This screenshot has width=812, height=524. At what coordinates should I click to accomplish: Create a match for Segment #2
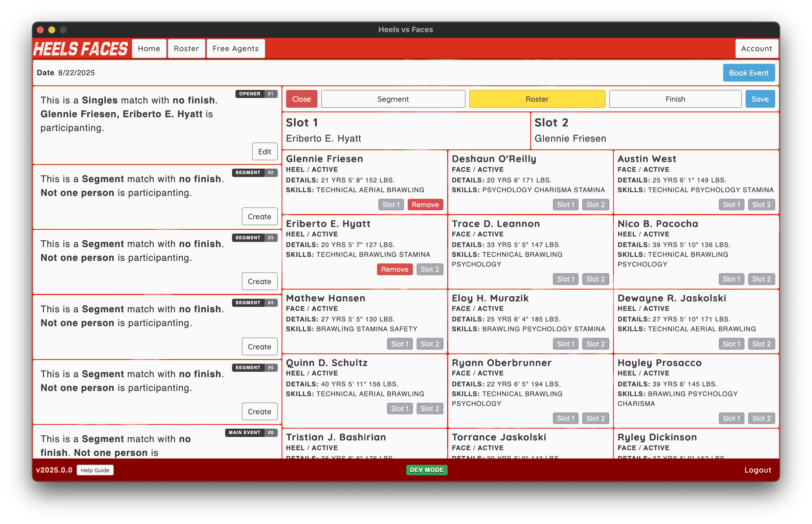coord(260,216)
